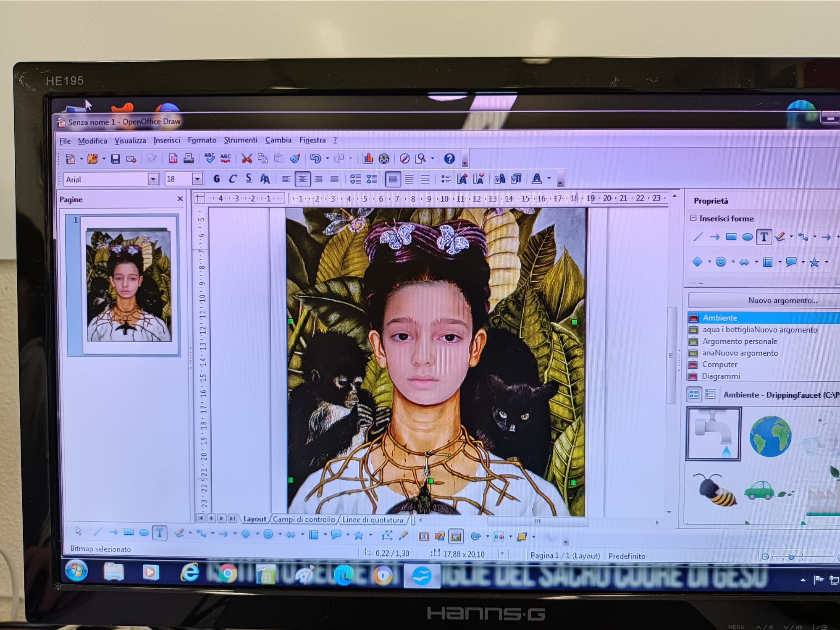
Task: Open the Font Color dropdown arrow
Action: (549, 179)
